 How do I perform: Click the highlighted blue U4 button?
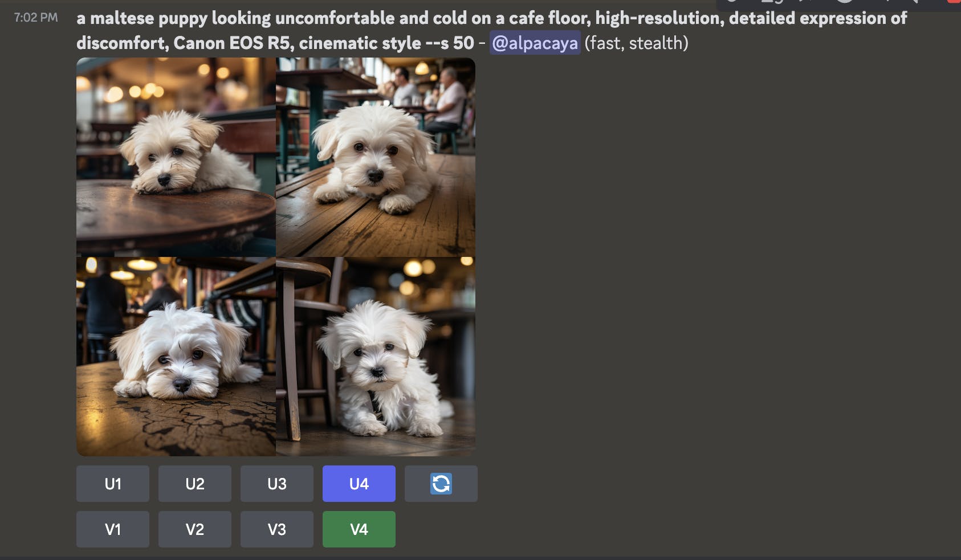click(359, 484)
